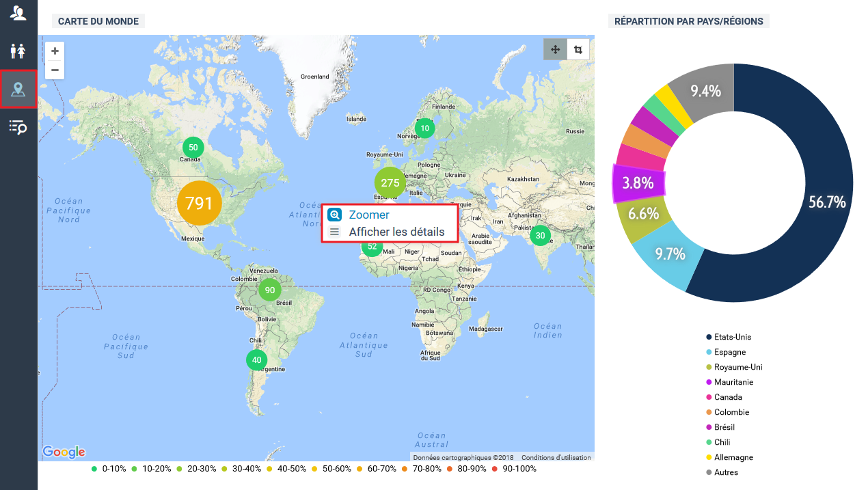The height and width of the screenshot is (490, 868).
Task: Click the 30 cluster over India
Action: tap(541, 236)
